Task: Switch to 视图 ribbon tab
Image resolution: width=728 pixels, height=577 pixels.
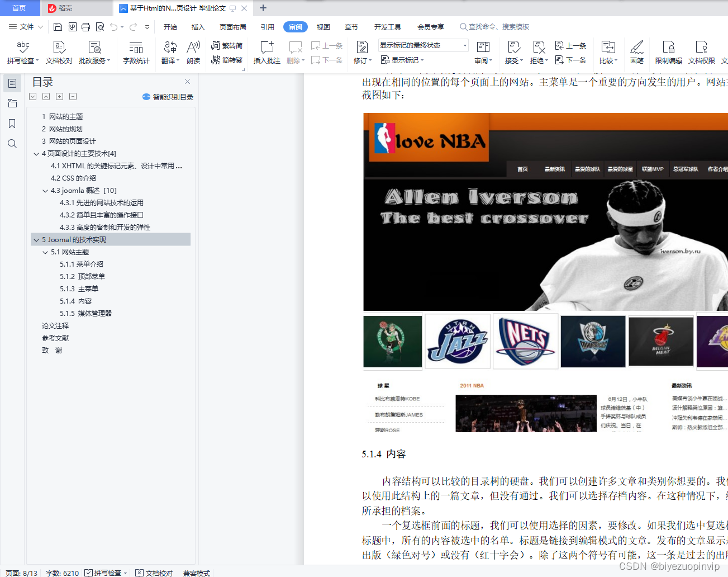Action: click(323, 27)
